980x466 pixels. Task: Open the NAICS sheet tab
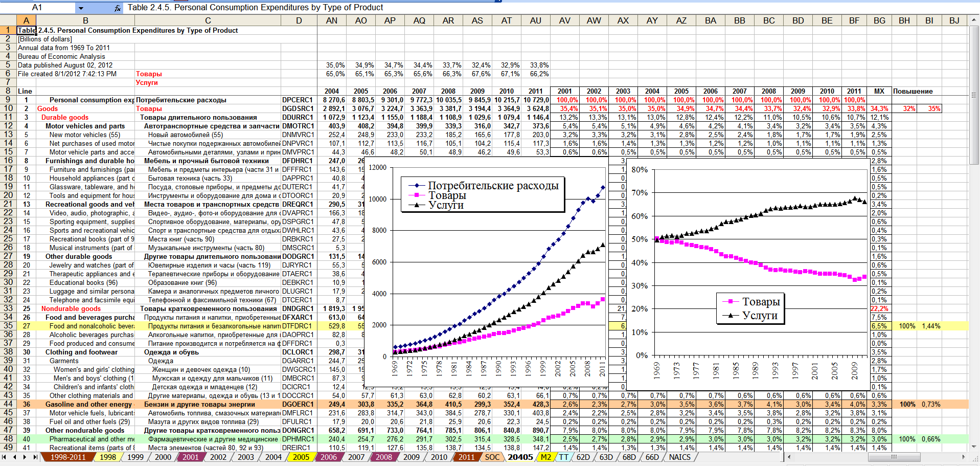679,457
